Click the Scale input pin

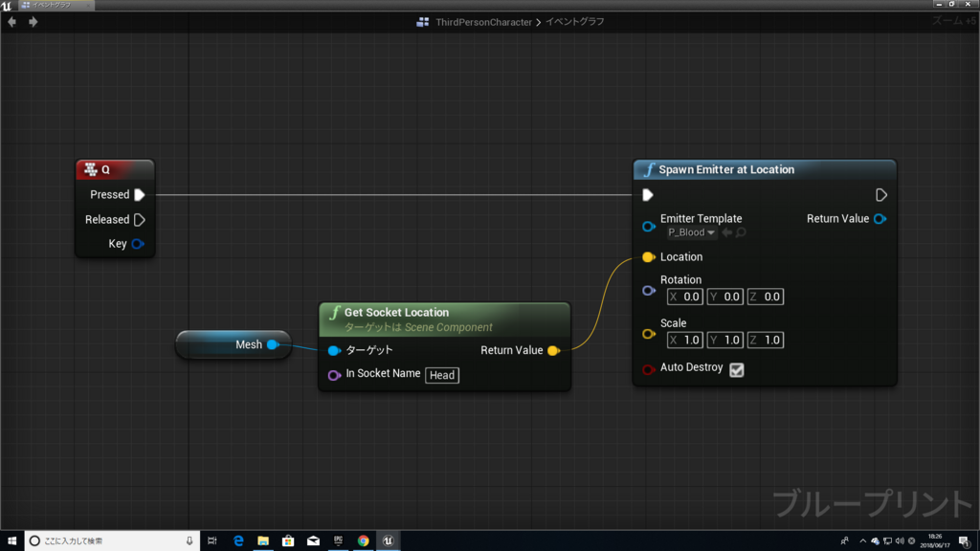649,334
